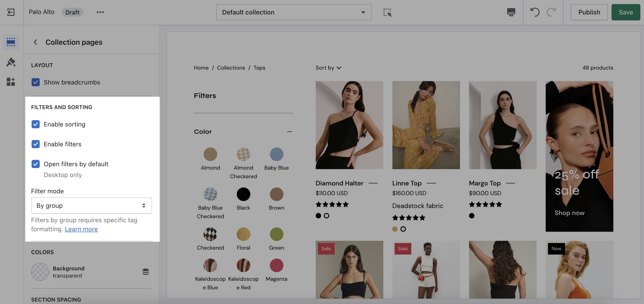Image resolution: width=644 pixels, height=304 pixels.
Task: Expand the Sort by menu in preview
Action: pyautogui.click(x=328, y=68)
